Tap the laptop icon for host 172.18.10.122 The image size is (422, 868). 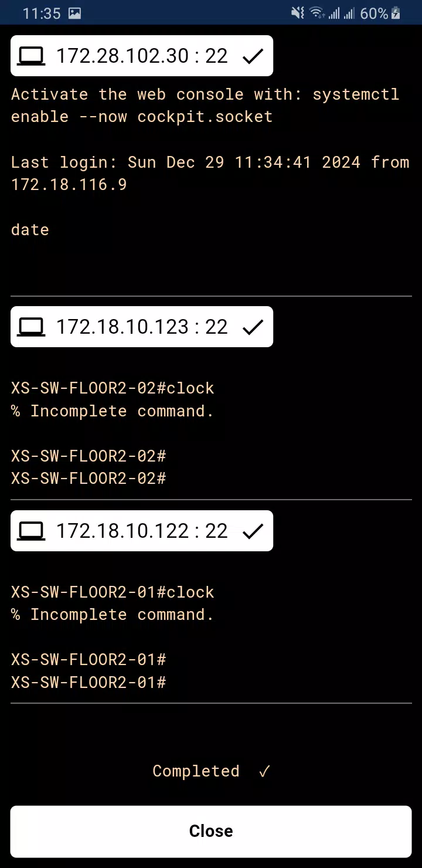click(x=31, y=531)
